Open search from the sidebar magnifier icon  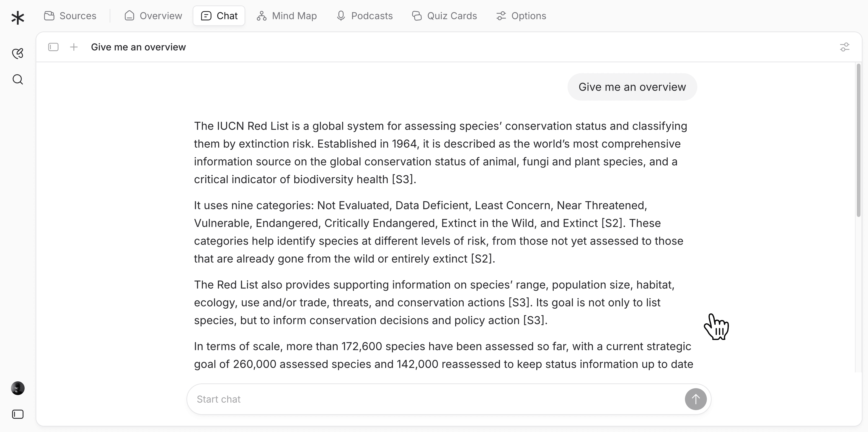point(18,80)
